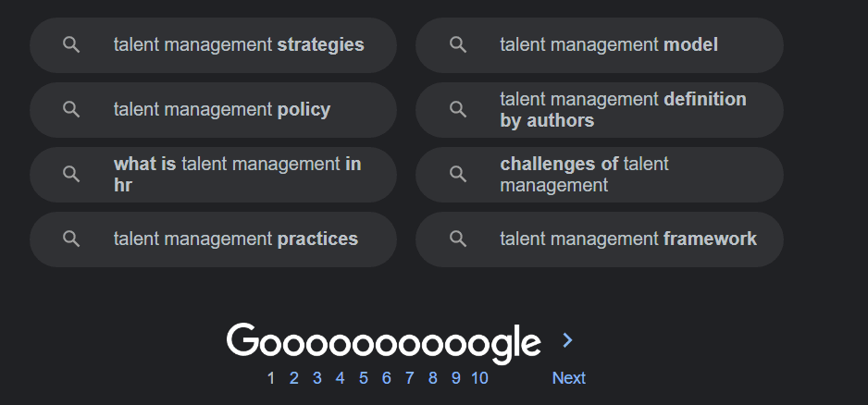Jump to results page 10
The width and height of the screenshot is (868, 405).
pos(479,377)
